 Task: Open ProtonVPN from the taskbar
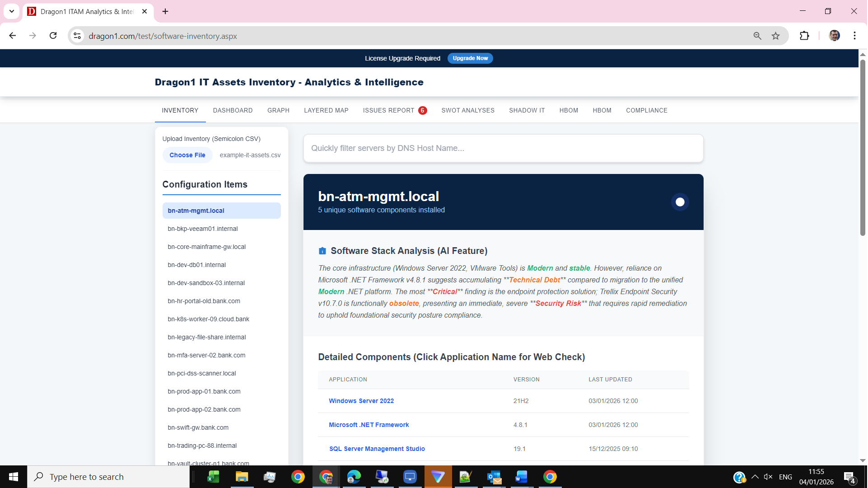tap(439, 477)
